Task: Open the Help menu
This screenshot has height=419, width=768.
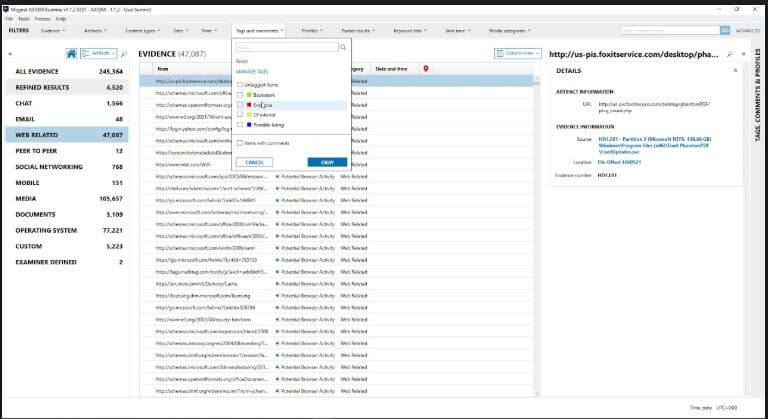Action: point(61,19)
